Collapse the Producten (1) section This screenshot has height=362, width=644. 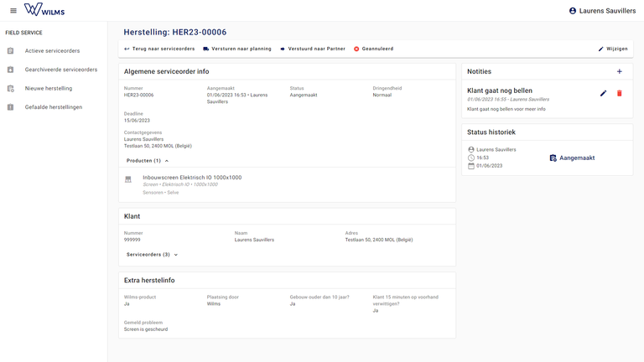pyautogui.click(x=148, y=160)
